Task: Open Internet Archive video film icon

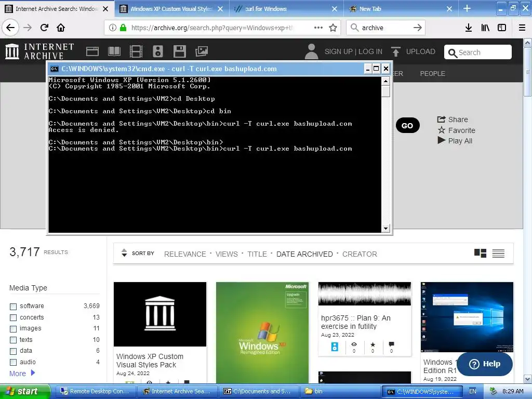Action: 136,51
